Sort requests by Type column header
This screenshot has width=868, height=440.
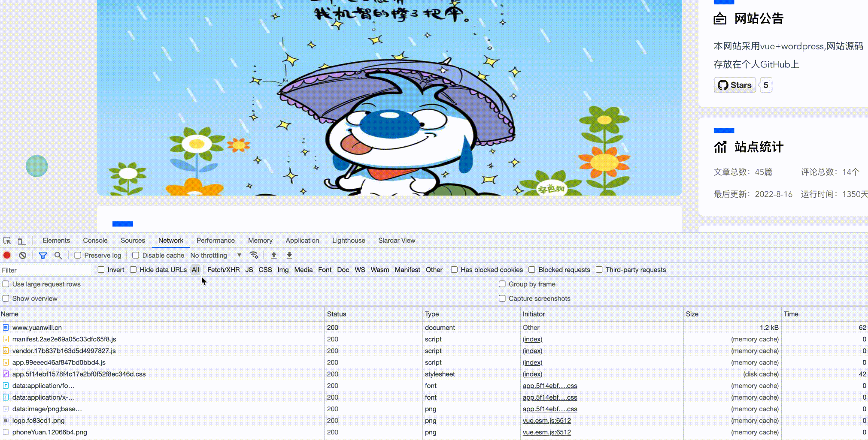pyautogui.click(x=471, y=314)
